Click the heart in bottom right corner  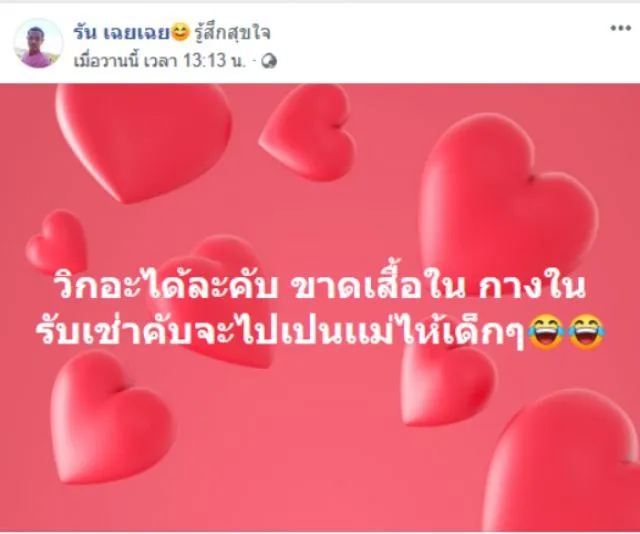click(x=563, y=461)
